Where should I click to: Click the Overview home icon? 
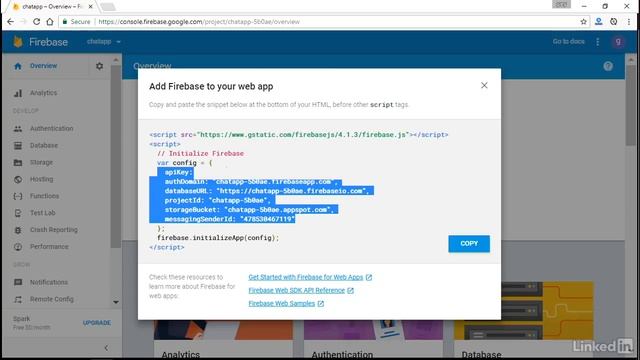click(18, 66)
